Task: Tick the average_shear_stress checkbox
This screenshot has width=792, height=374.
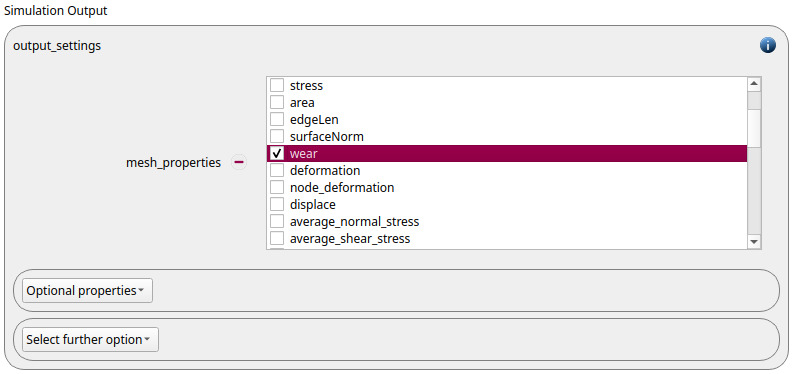Action: click(x=277, y=238)
